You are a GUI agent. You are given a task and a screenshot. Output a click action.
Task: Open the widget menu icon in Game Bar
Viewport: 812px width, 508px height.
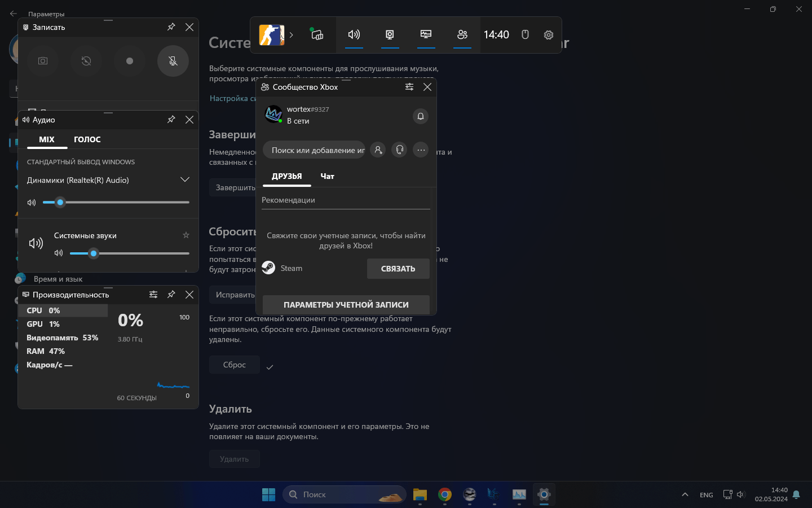tap(317, 34)
